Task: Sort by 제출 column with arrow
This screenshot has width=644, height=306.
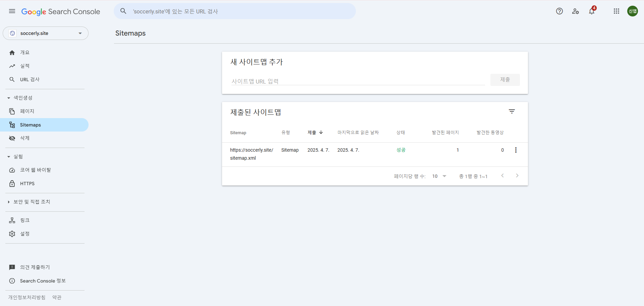Action: click(315, 133)
